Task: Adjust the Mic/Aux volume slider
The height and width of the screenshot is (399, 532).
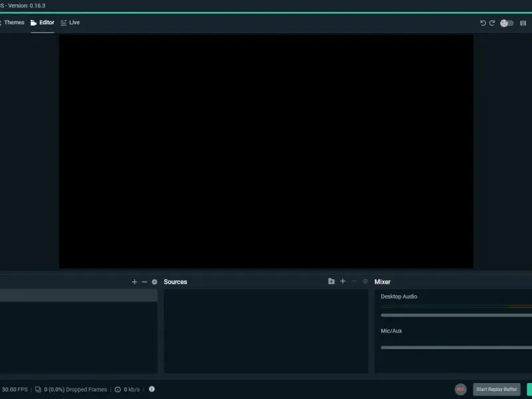Action: [x=456, y=347]
